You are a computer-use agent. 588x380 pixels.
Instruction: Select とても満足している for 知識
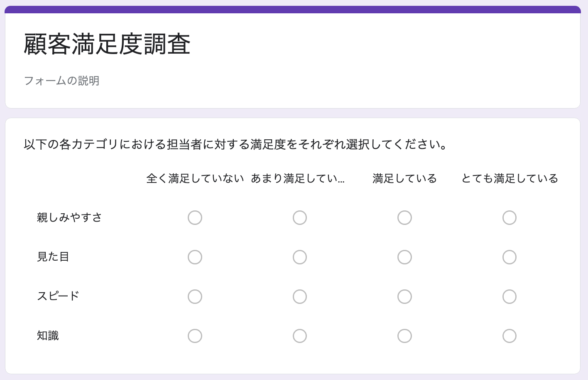pos(510,336)
